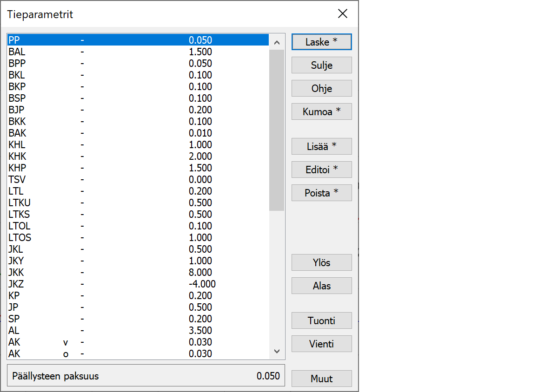558x392 pixels.
Task: Move the item down with Alas
Action: click(x=321, y=286)
